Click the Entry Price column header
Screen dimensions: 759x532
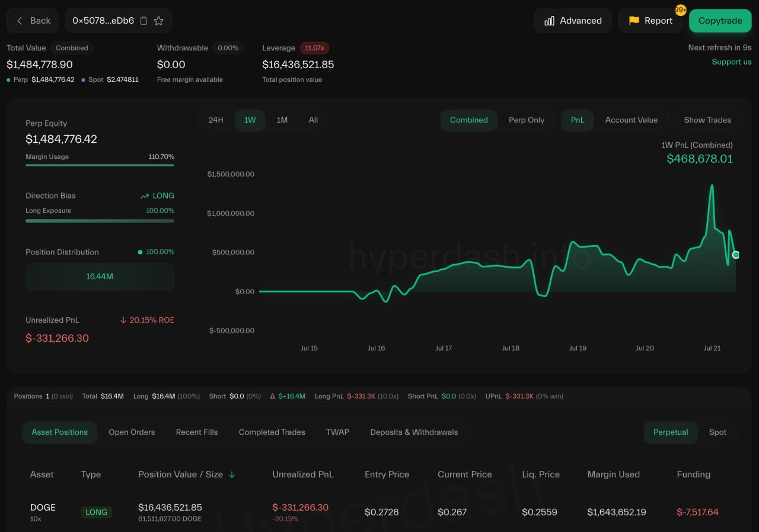(387, 474)
